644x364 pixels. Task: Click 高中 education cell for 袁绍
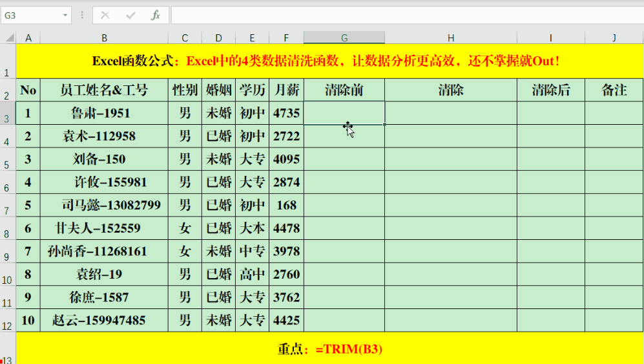coord(252,274)
